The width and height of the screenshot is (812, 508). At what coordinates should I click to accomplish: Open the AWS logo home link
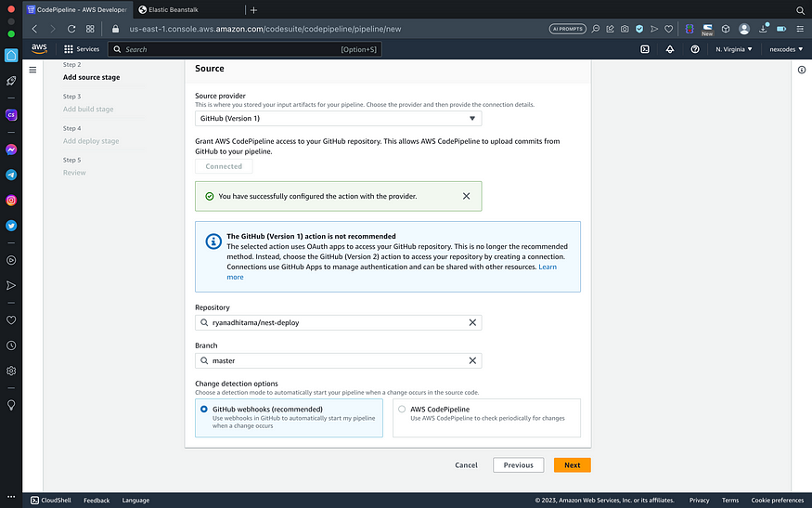point(39,48)
